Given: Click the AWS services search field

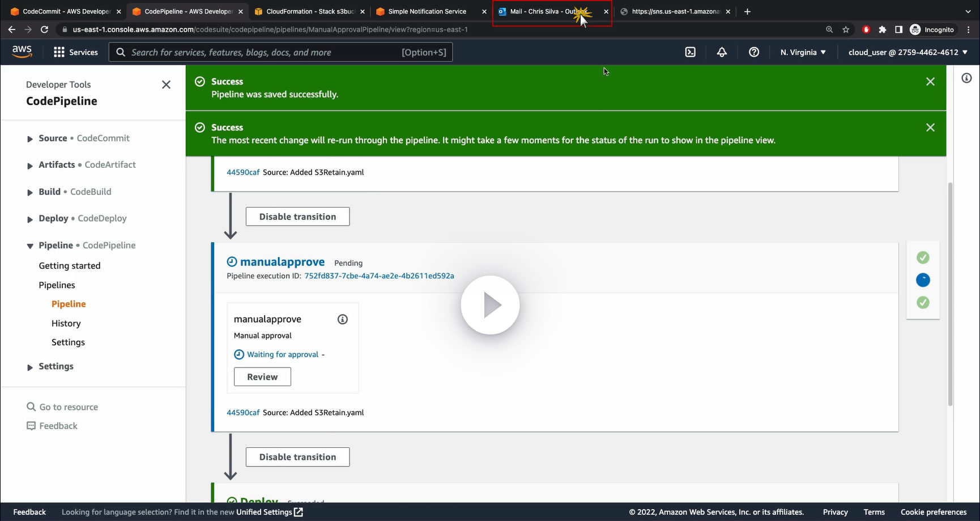Looking at the screenshot, I should (x=280, y=52).
